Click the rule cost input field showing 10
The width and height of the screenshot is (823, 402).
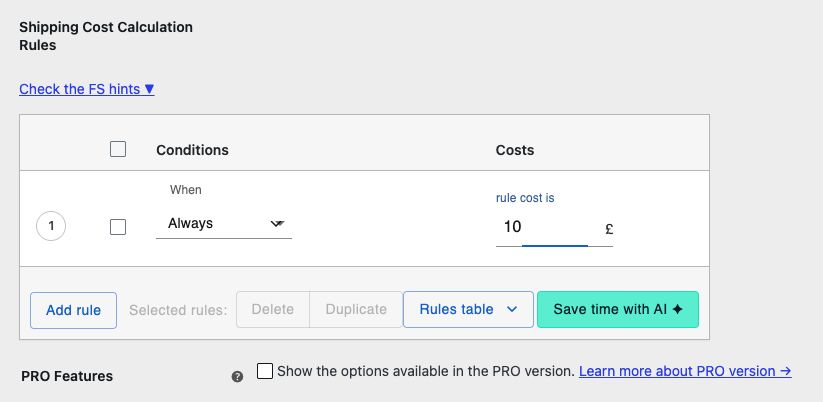coord(546,227)
